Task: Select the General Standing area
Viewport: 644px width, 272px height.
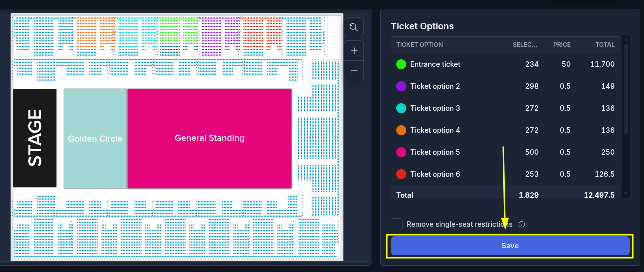Action: pos(209,138)
